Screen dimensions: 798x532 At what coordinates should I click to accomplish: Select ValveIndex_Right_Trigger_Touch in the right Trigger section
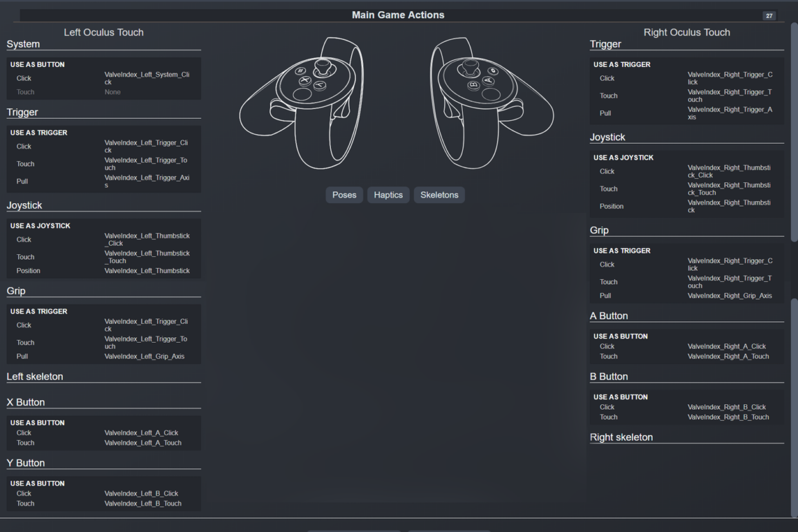pyautogui.click(x=730, y=96)
